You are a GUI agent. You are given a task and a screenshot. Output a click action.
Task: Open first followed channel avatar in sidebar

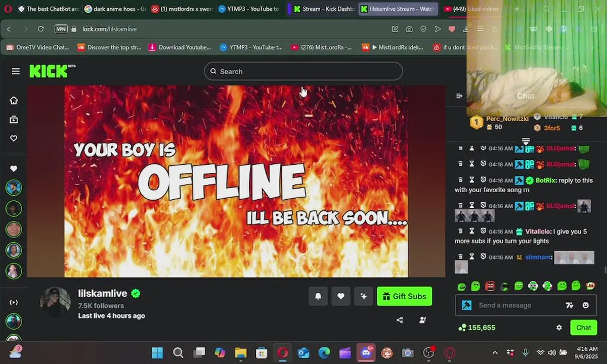coord(14,188)
